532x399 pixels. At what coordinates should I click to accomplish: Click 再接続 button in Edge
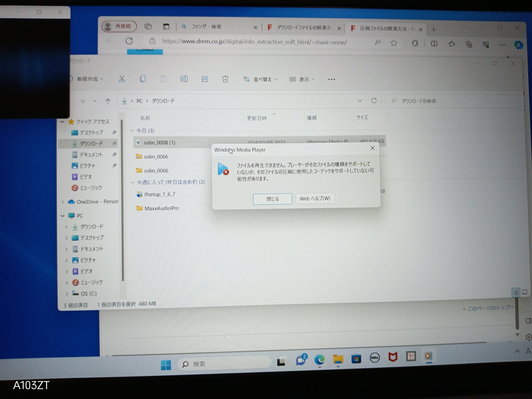point(119,26)
